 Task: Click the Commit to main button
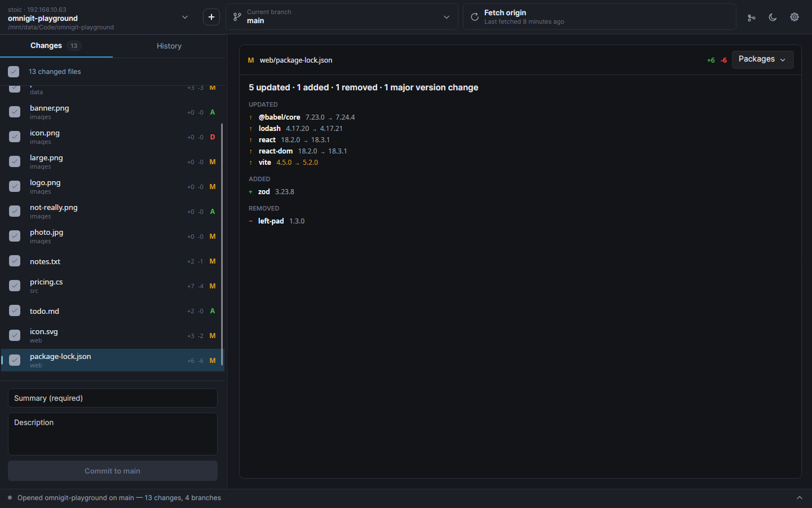(x=113, y=471)
